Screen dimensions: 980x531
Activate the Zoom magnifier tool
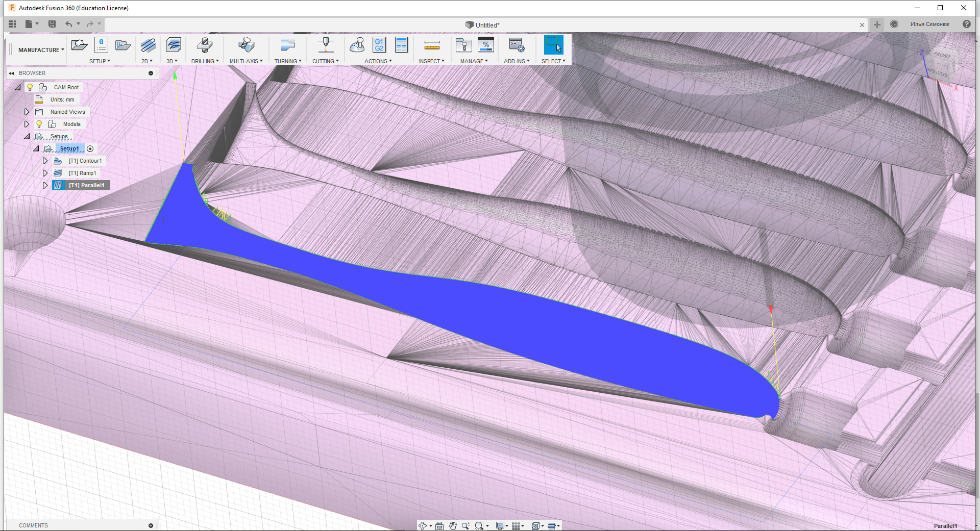465,525
